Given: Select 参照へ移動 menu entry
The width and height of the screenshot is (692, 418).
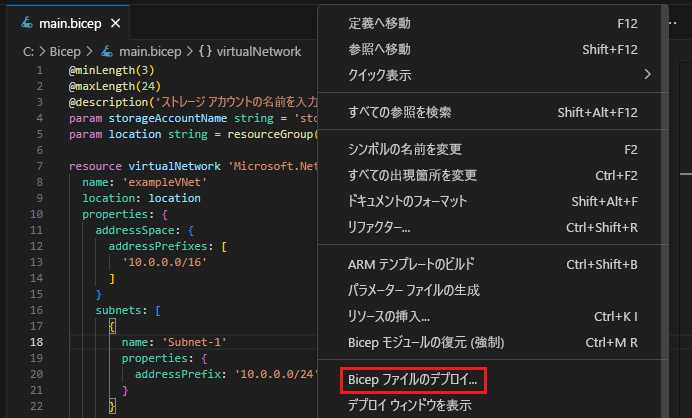Looking at the screenshot, I should click(379, 49).
